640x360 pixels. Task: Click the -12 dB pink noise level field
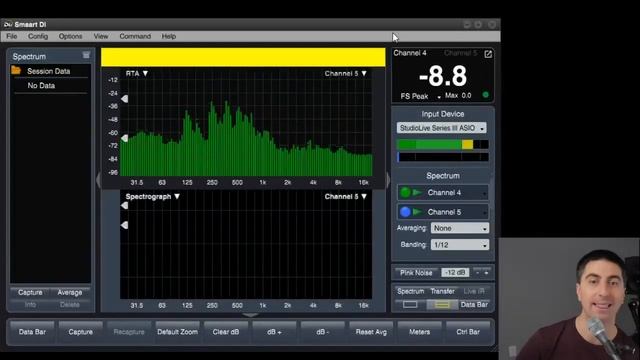pos(455,273)
